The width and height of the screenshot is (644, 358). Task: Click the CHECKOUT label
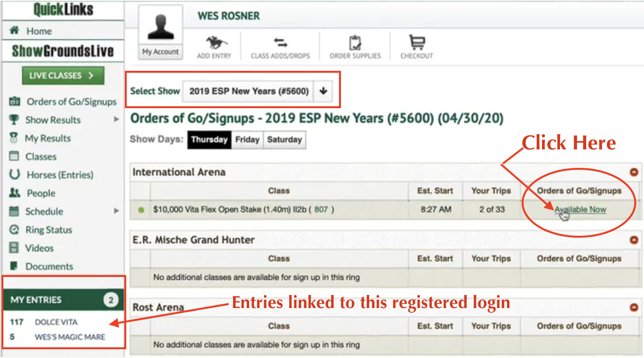pos(417,56)
